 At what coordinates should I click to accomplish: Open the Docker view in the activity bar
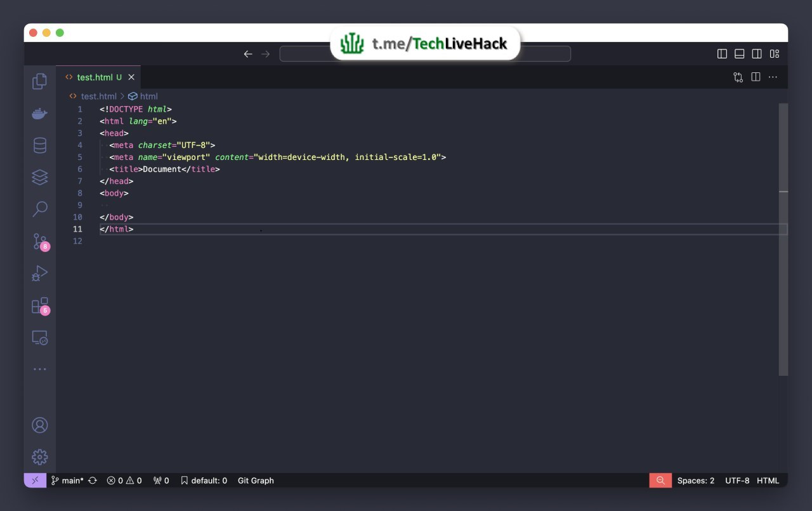[39, 114]
